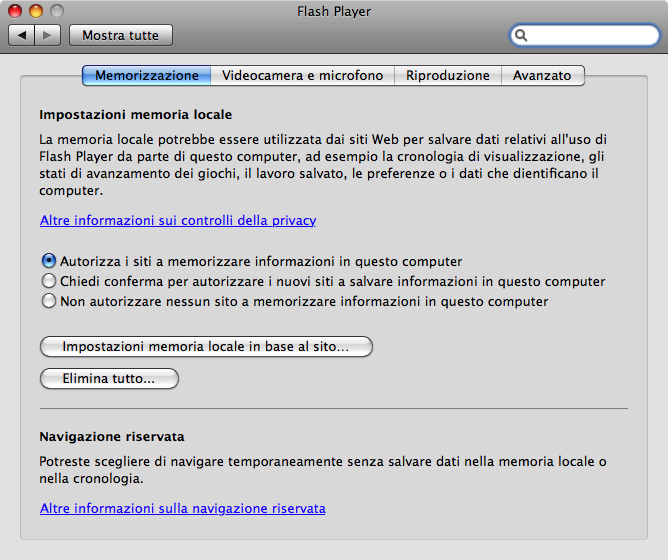This screenshot has height=560, width=668.
Task: Click the Navigazione riservata heading
Action: click(112, 437)
